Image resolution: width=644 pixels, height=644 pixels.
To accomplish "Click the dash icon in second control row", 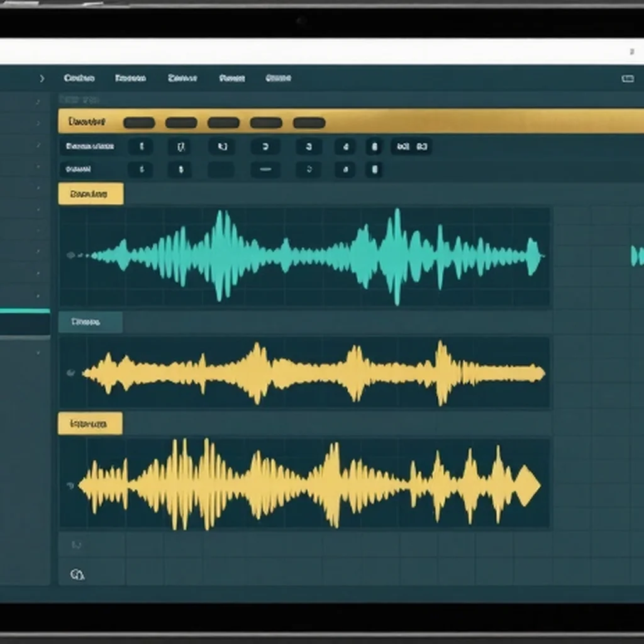I will click(x=265, y=169).
